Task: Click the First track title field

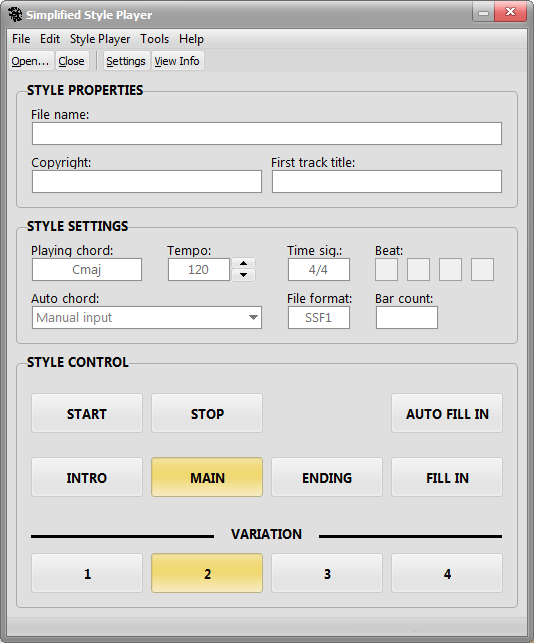Action: [387, 181]
